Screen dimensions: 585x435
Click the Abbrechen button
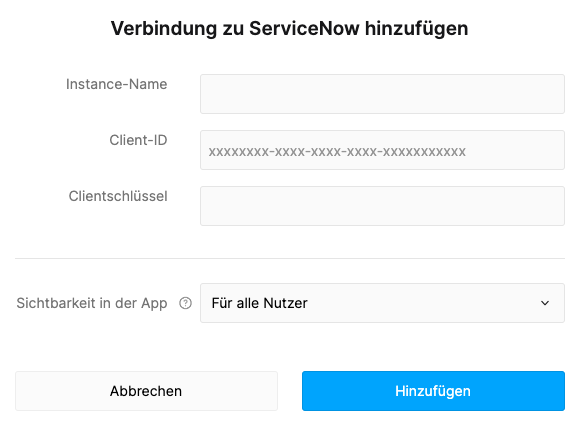tap(146, 391)
